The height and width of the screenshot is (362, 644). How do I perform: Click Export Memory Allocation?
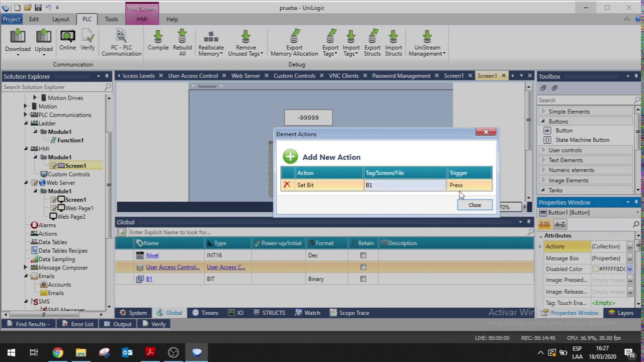[x=294, y=43]
